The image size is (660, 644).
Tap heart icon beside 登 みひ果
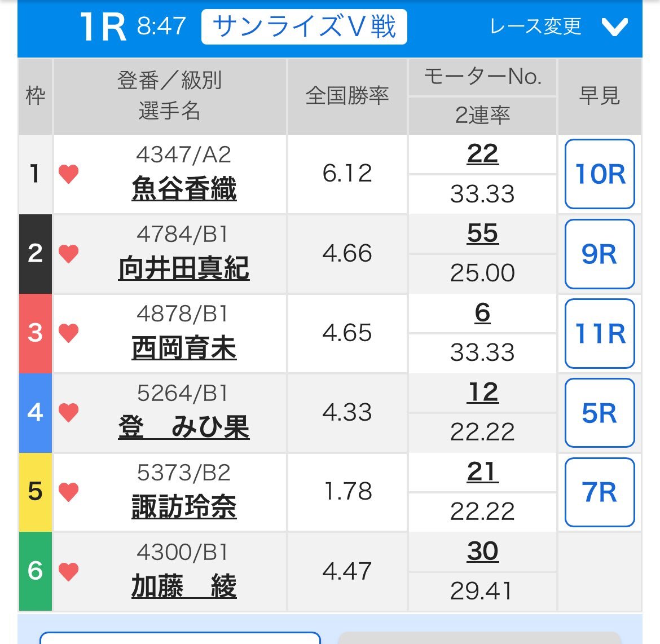pos(68,412)
